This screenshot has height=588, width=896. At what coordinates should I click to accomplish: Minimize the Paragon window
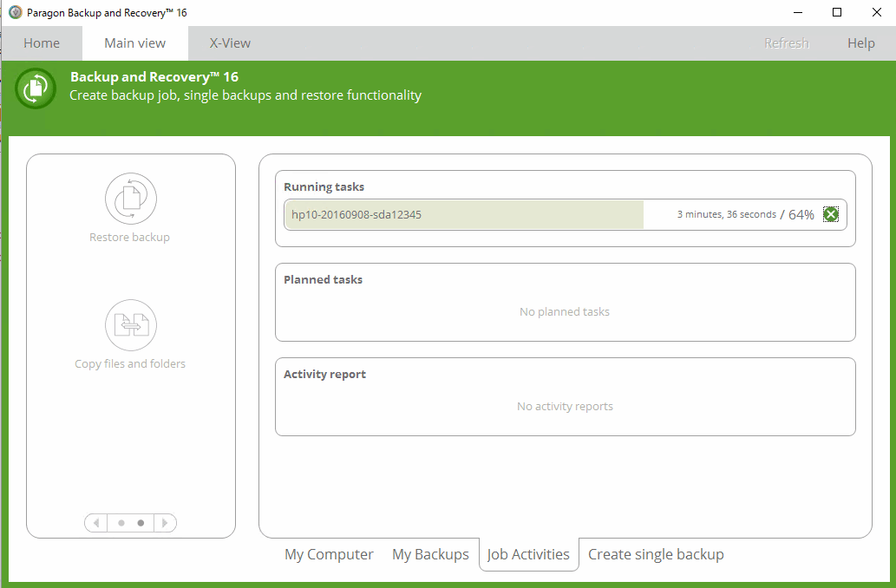click(798, 12)
